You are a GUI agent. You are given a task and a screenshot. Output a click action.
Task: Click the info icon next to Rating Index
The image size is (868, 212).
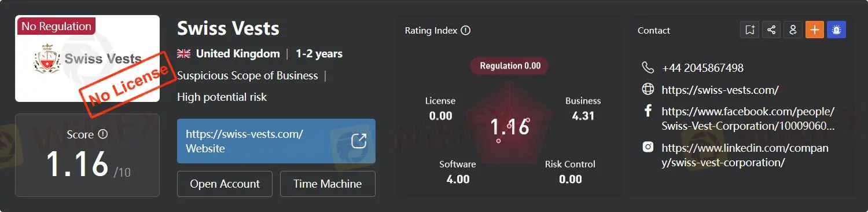click(x=466, y=30)
